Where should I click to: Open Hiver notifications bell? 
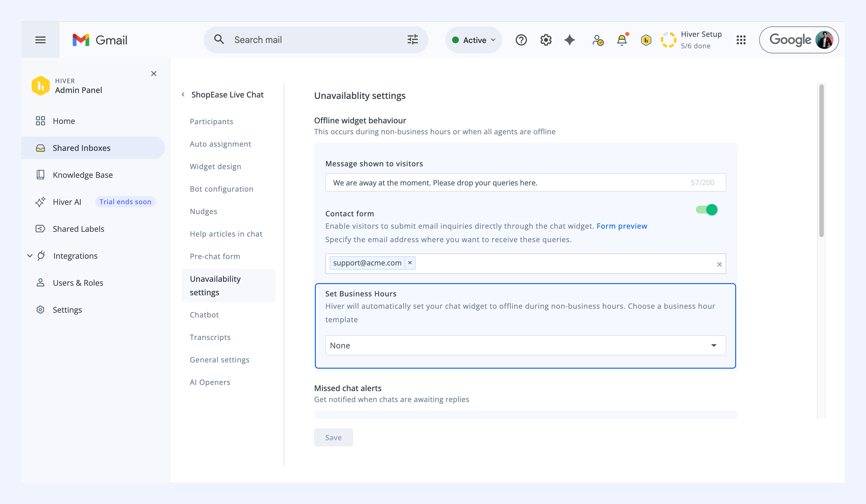click(622, 40)
